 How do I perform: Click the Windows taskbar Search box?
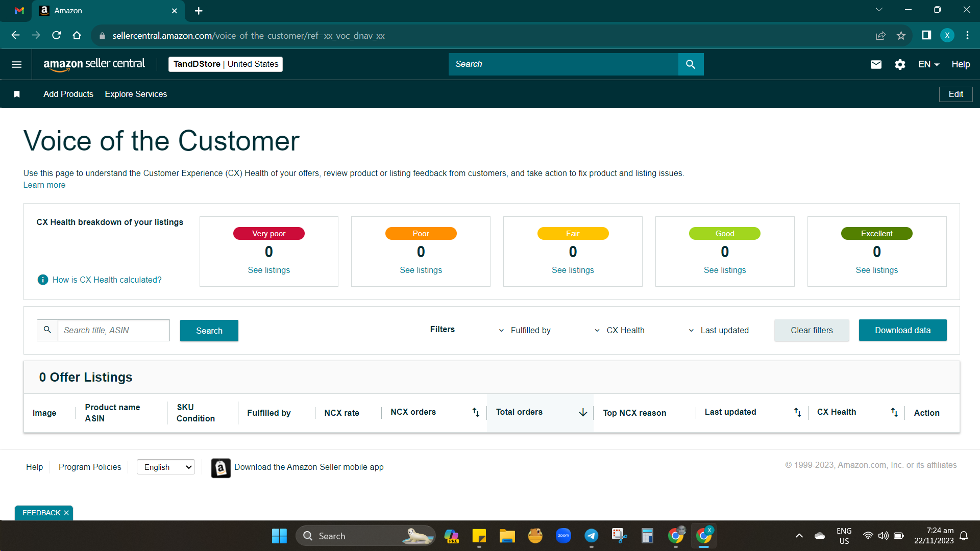(x=365, y=536)
